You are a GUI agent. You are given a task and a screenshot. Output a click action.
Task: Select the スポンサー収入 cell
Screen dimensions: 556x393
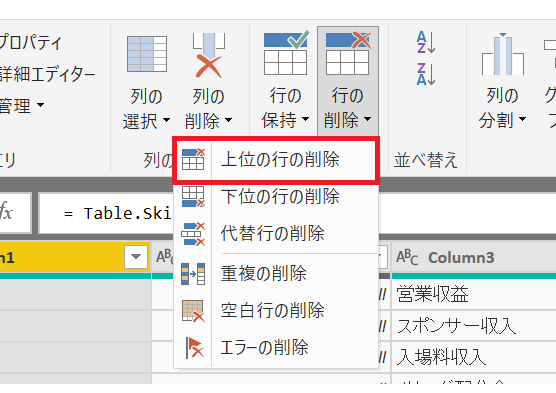click(x=474, y=326)
